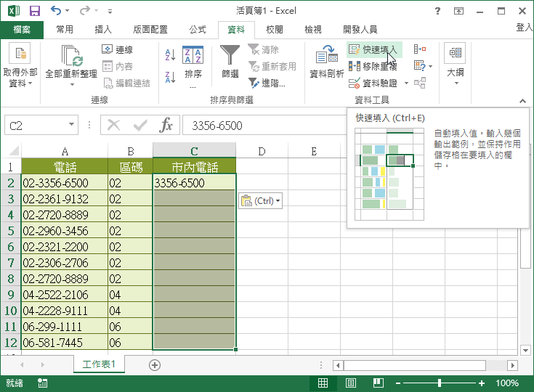Screen dimensions: 534x392
Task: Toggle the 篩選 filter funnel
Action: [230, 62]
